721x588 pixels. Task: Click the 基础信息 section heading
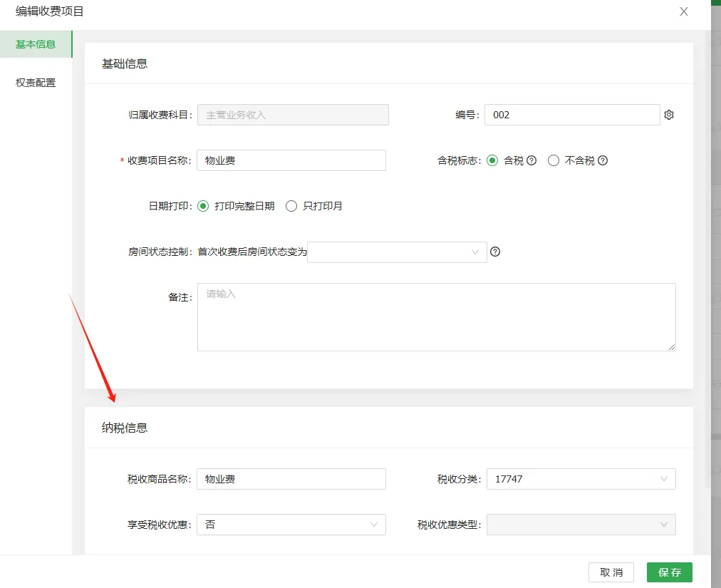pyautogui.click(x=125, y=63)
